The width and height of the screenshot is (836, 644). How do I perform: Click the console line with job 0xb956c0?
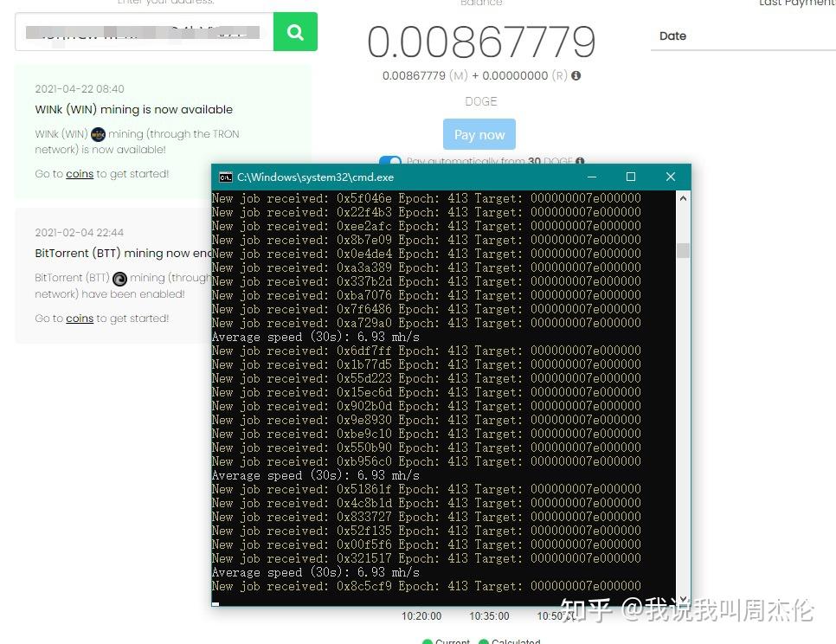pos(426,461)
